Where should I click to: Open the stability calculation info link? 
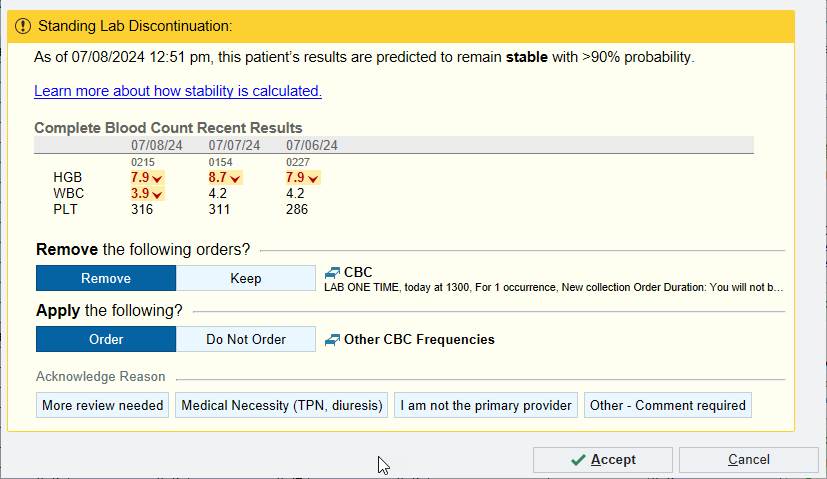click(x=178, y=91)
